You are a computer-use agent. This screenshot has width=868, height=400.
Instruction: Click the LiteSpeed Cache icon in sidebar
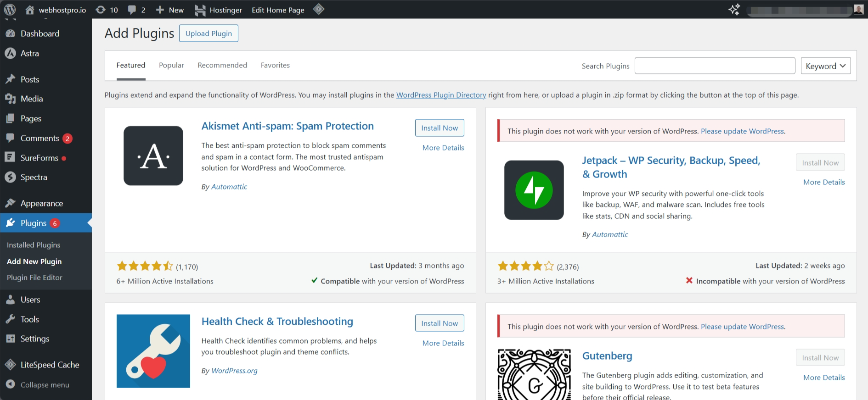pyautogui.click(x=10, y=365)
